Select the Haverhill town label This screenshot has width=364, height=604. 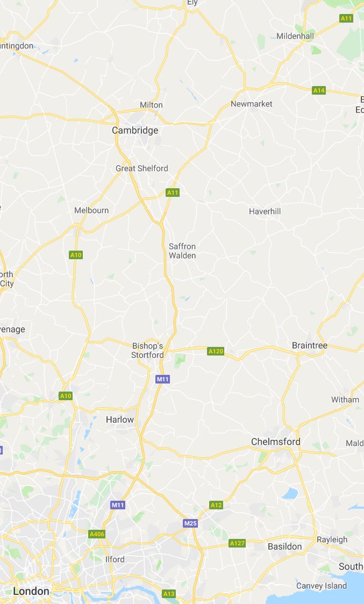[265, 211]
